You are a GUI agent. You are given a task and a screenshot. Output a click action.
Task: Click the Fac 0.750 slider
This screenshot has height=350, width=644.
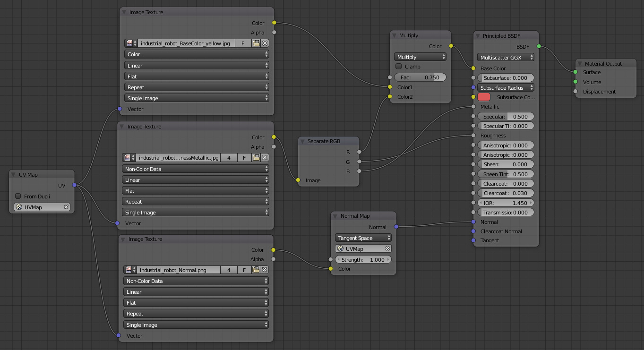420,77
